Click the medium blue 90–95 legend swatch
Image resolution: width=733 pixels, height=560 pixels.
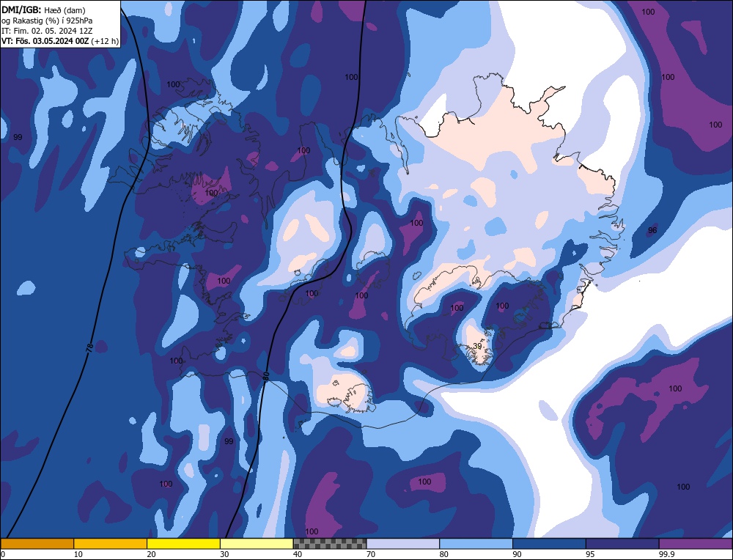(x=549, y=544)
